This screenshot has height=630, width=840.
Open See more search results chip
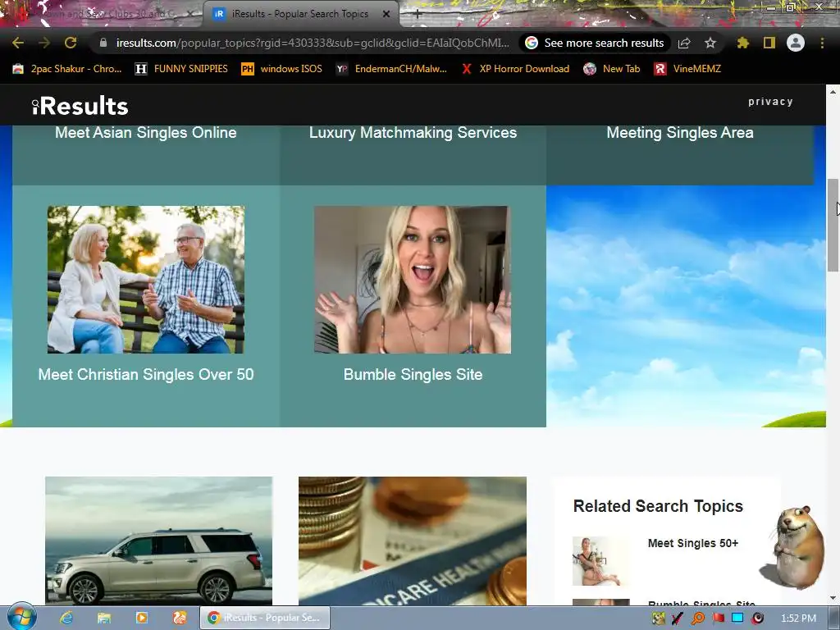point(596,43)
